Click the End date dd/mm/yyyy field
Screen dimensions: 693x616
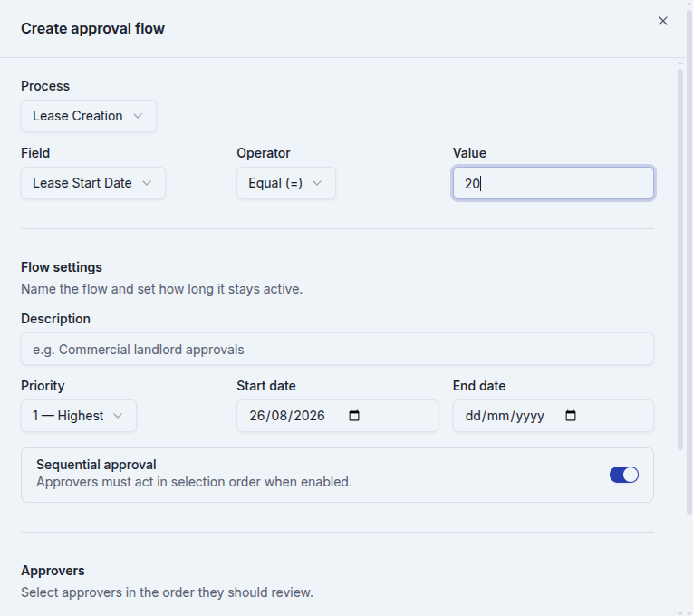[553, 416]
